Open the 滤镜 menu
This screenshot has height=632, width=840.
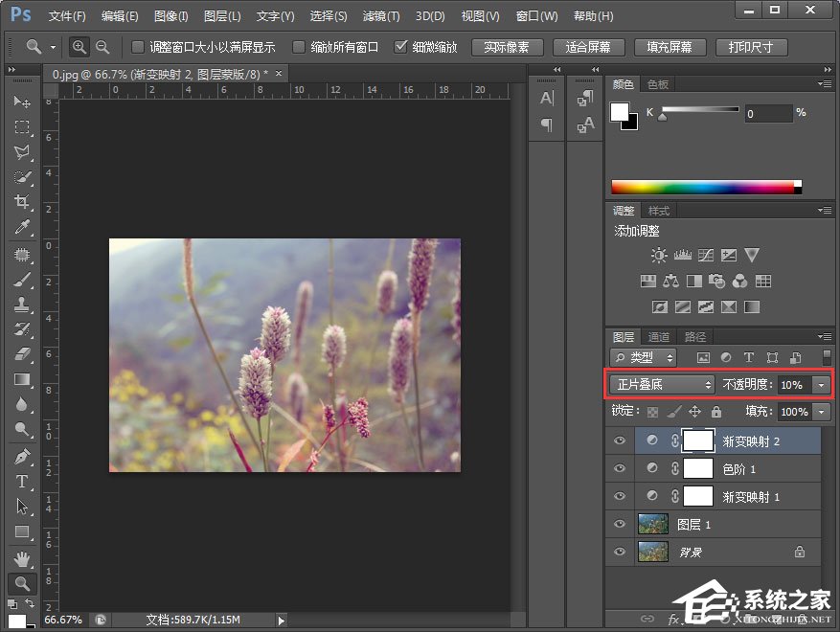pos(380,15)
